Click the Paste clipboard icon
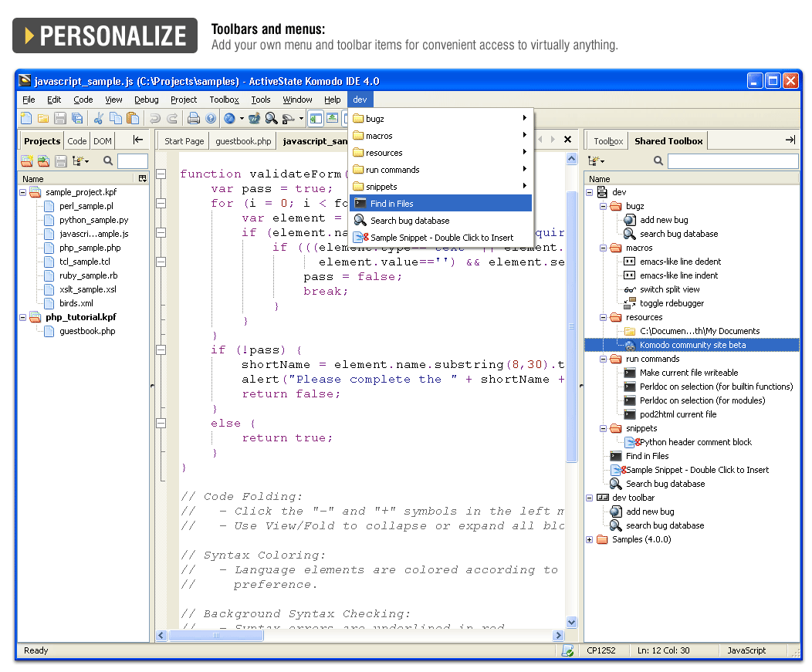The height and width of the screenshot is (672, 812). [x=133, y=119]
